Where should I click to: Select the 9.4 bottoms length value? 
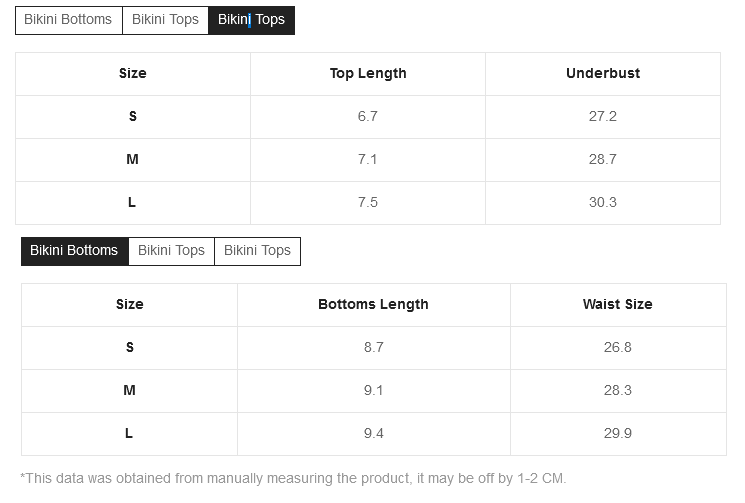(x=373, y=434)
